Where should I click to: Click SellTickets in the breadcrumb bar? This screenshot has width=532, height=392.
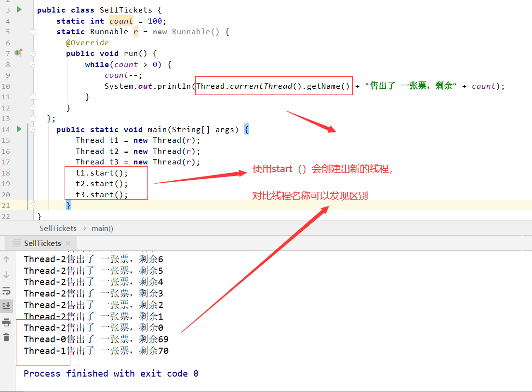58,228
